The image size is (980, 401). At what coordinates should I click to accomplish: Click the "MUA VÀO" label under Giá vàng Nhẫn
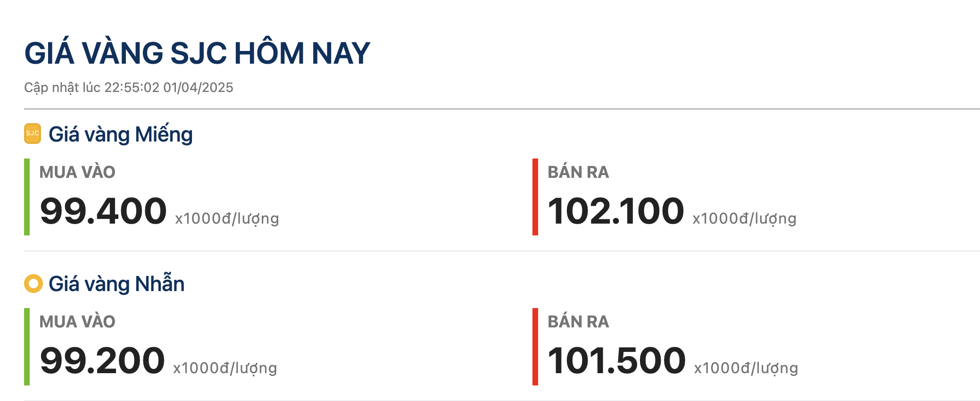[x=77, y=322]
